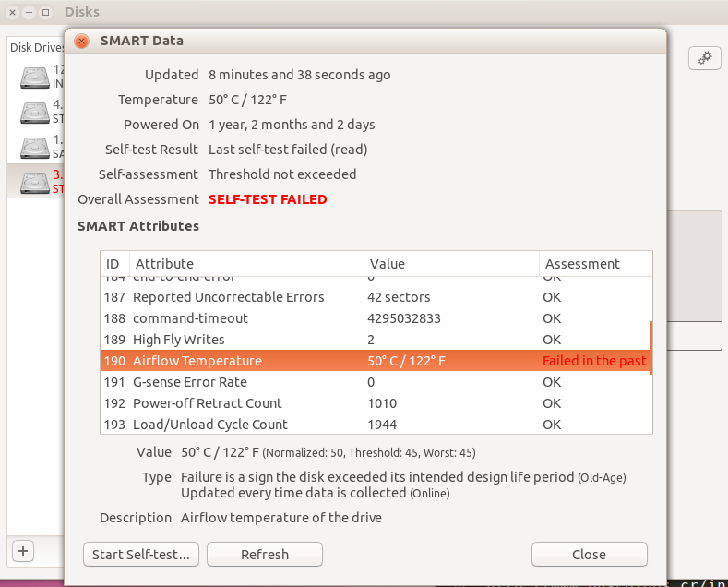Screen dimensions: 728x587
Task: Click the SELF-TEST FAILED overall assessment text
Action: pos(268,199)
